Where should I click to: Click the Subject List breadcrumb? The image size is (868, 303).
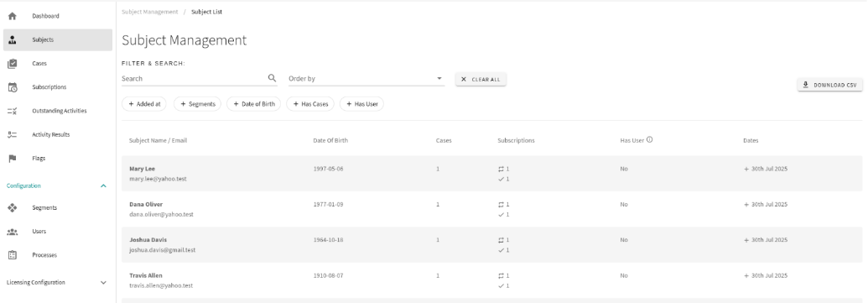point(206,12)
